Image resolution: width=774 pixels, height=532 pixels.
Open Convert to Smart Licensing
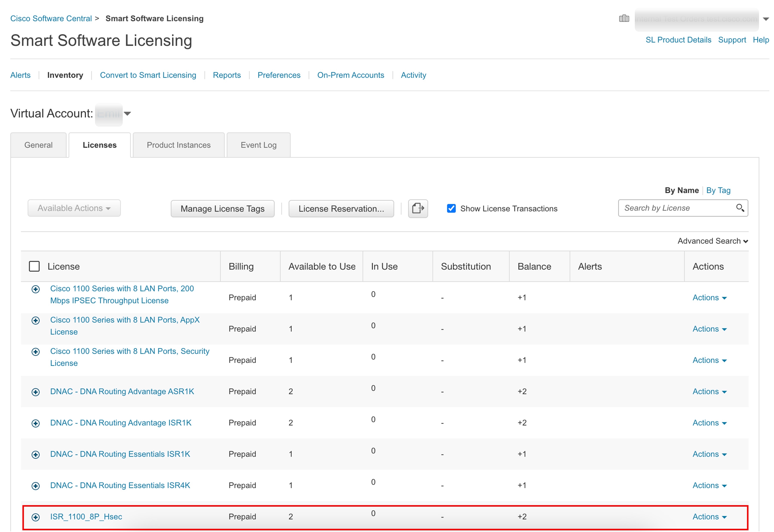(x=148, y=75)
